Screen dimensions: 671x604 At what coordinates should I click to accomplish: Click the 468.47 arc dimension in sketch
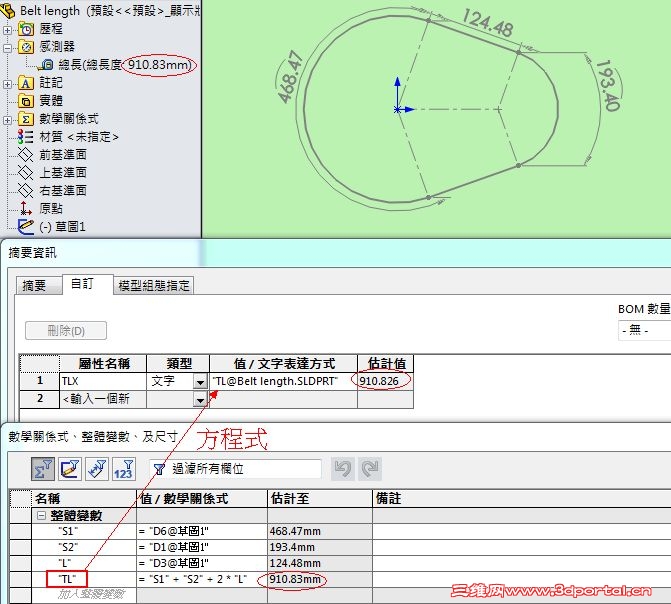click(x=291, y=77)
